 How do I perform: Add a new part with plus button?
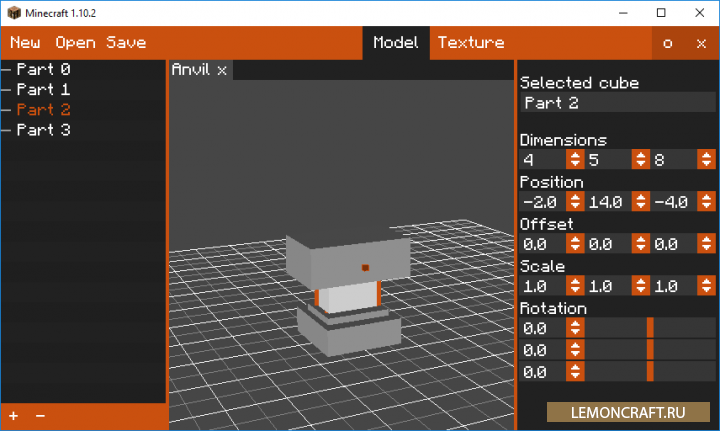coord(14,416)
